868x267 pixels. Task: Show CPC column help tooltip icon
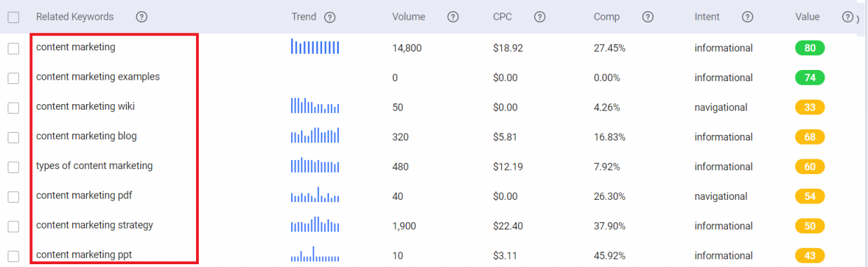click(x=540, y=17)
